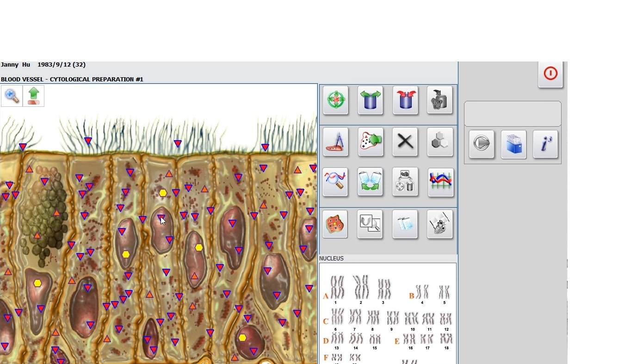Click the blue file box icon
The width and height of the screenshot is (618, 364).
[x=513, y=144]
